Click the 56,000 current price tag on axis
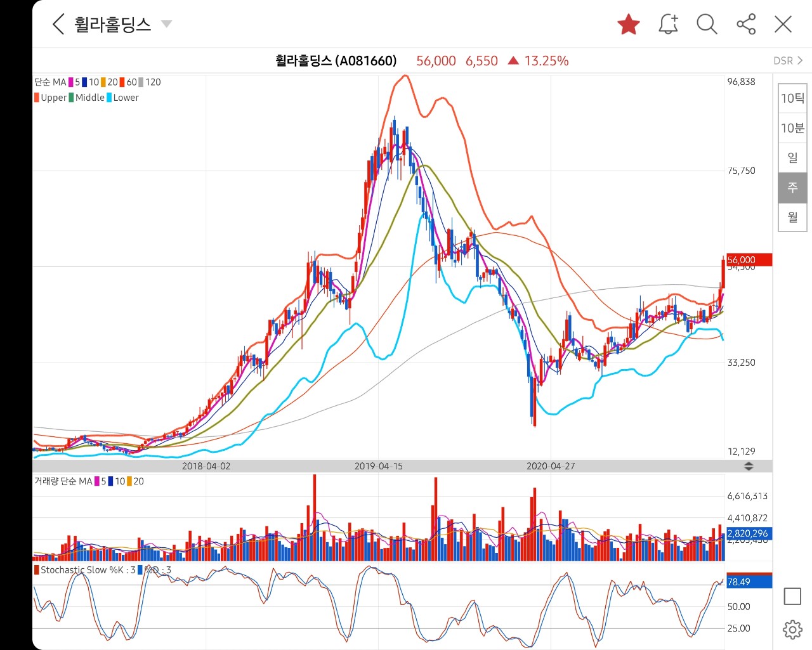This screenshot has width=812, height=650. tap(749, 259)
